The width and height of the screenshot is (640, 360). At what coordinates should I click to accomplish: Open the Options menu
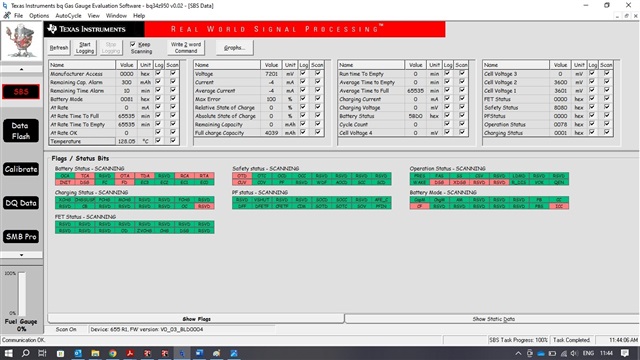tap(39, 16)
